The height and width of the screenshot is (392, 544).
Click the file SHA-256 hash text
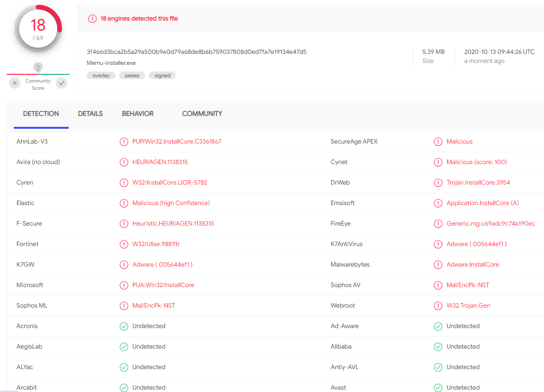pyautogui.click(x=196, y=52)
